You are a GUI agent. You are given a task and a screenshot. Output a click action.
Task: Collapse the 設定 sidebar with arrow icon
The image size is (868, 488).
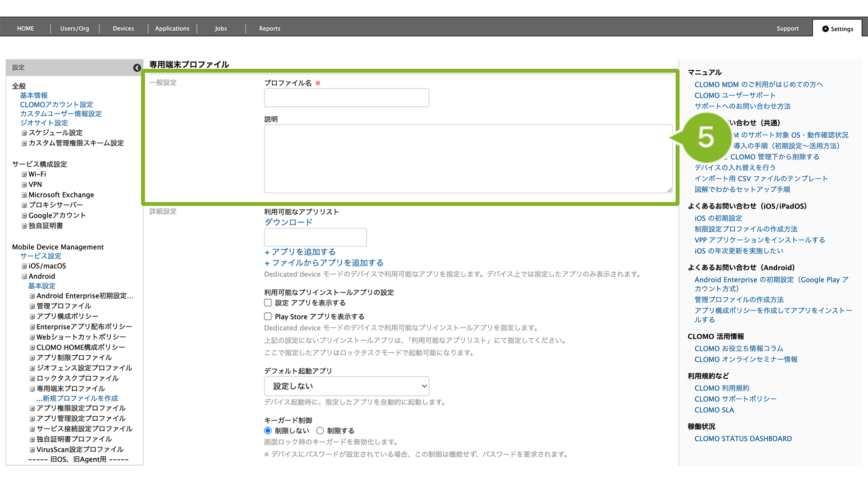click(137, 68)
